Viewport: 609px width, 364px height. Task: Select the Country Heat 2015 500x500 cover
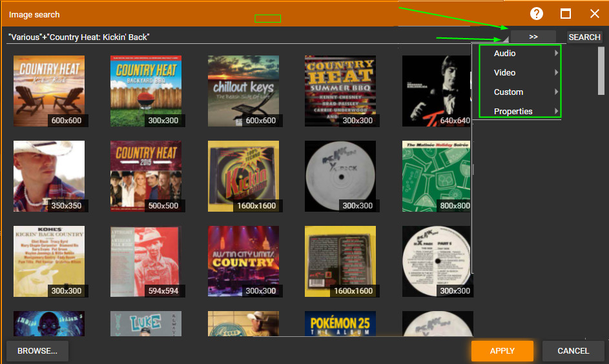coord(146,176)
